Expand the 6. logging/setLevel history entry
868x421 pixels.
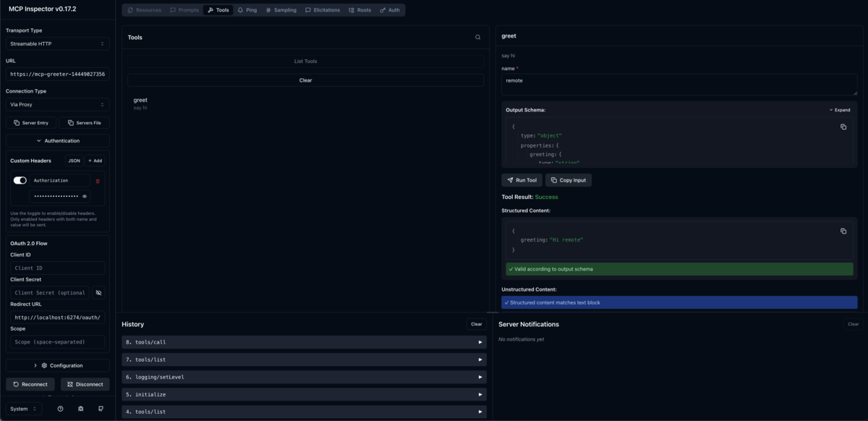point(304,377)
